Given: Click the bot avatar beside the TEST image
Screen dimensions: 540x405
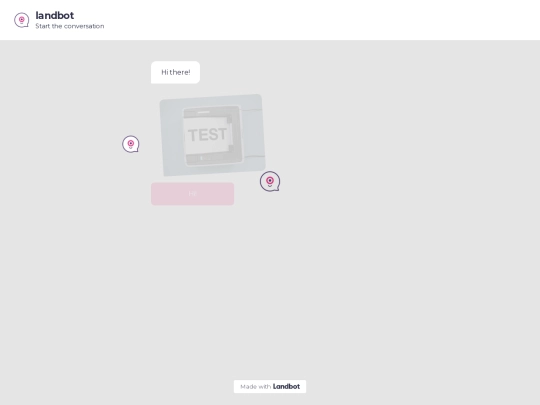Looking at the screenshot, I should click(131, 144).
